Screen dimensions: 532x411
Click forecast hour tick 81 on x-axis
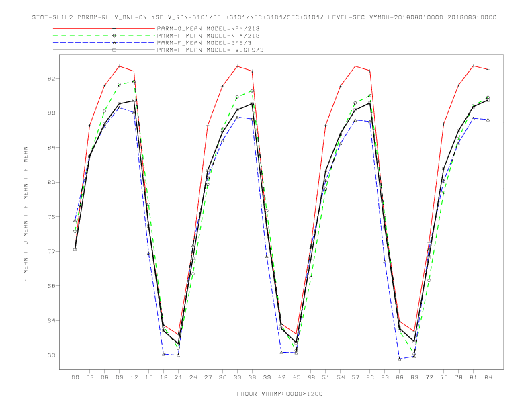click(x=474, y=377)
